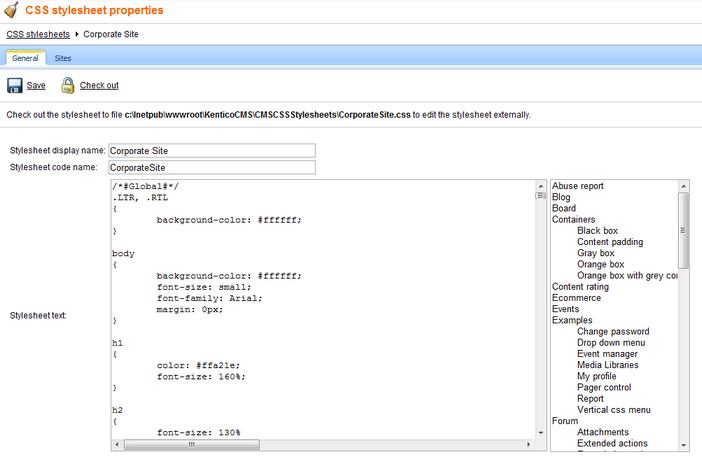This screenshot has width=702, height=462.
Task: Click the list's scroll down arrow
Action: click(x=684, y=445)
